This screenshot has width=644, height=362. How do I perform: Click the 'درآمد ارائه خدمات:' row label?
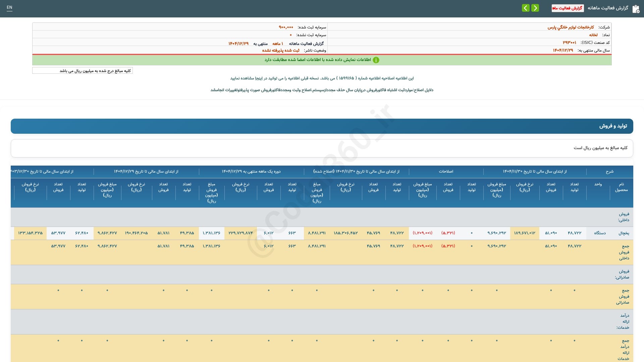[x=623, y=321]
